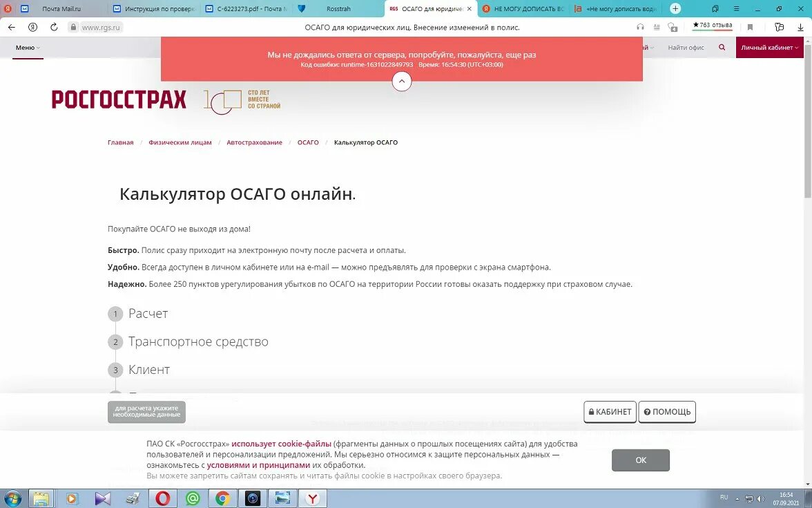Bookmark the page with the bookmark icon
The width and height of the screenshot is (812, 508).
pos(750,28)
